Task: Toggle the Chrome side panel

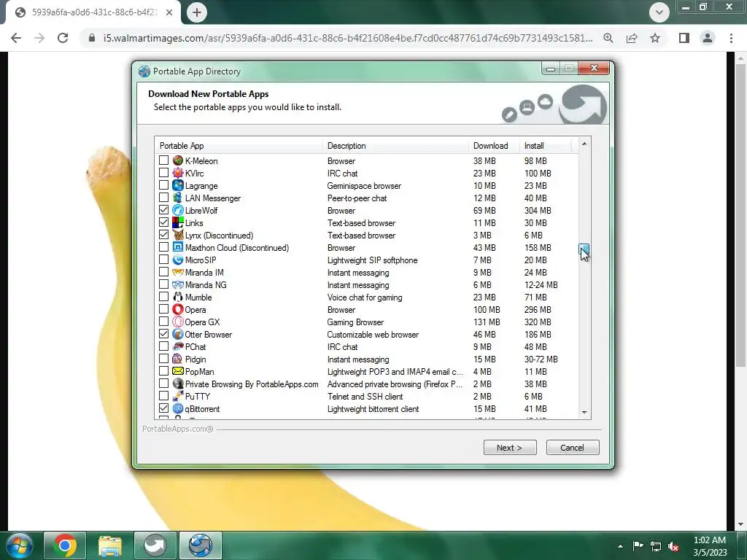Action: (684, 38)
